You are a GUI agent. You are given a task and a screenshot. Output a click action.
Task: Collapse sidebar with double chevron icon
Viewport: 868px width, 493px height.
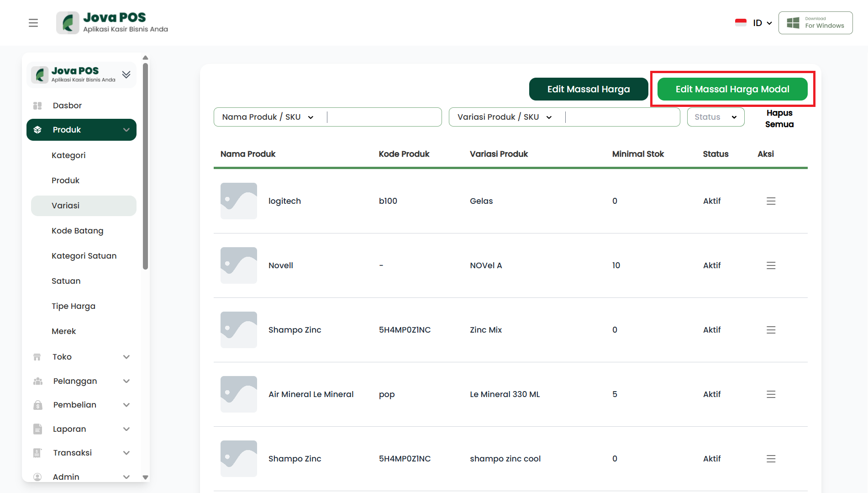(126, 74)
